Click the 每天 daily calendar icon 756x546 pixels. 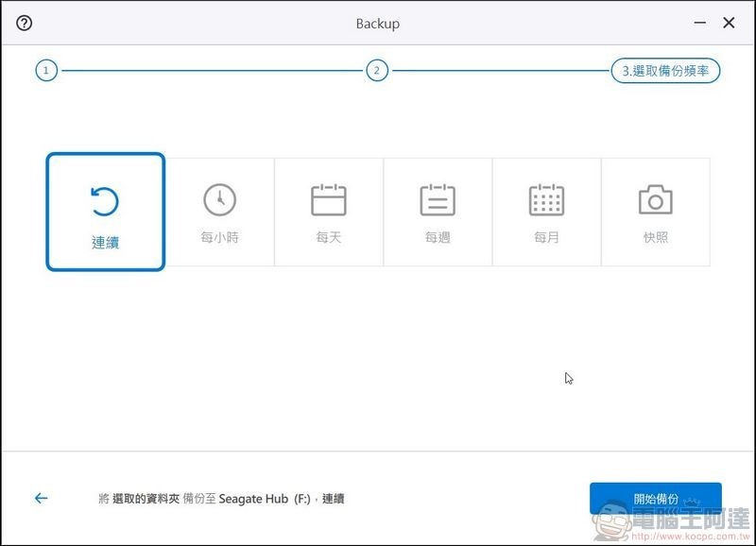coord(328,200)
